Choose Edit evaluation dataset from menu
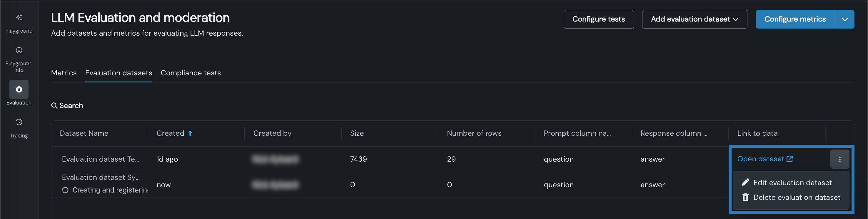 click(x=792, y=182)
